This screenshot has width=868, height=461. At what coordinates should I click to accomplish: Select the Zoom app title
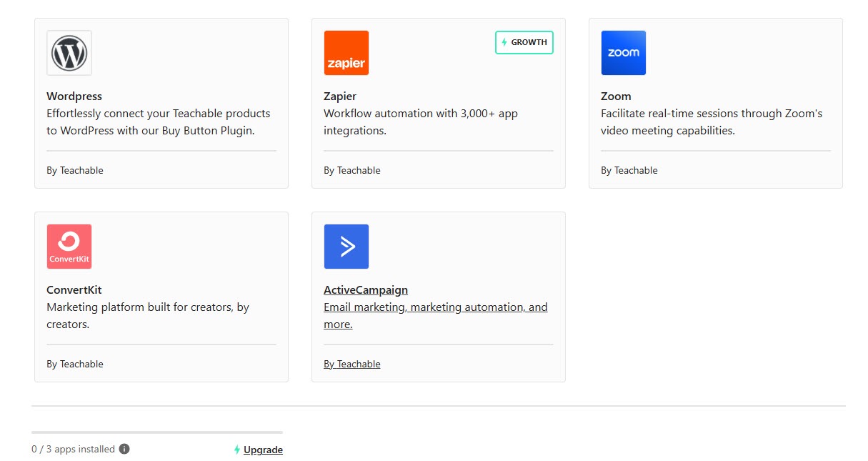pos(616,96)
